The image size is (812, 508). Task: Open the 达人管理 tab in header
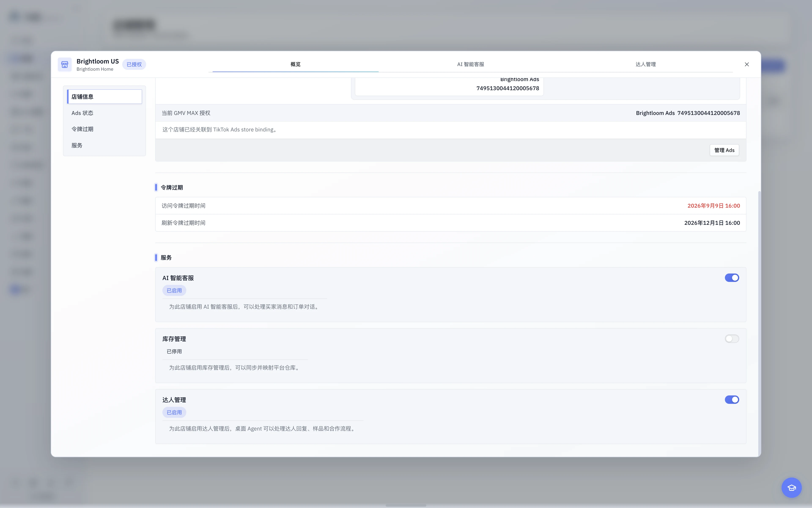point(646,65)
